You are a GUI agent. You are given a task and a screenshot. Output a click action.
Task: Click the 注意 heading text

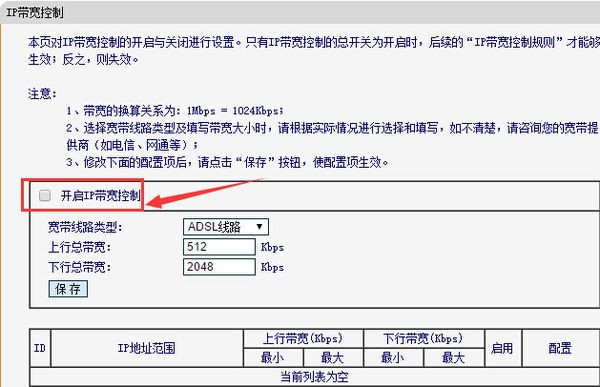click(x=42, y=93)
